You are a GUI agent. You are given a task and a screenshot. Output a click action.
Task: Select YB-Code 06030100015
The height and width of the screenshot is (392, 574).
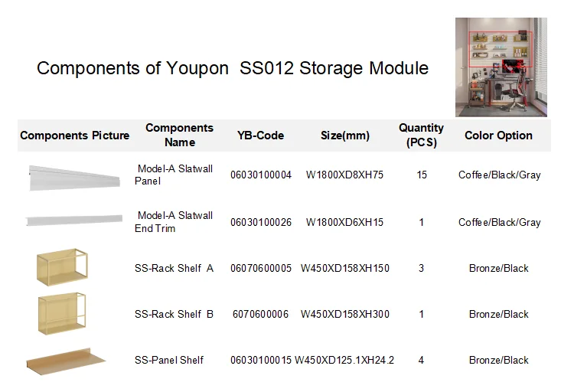click(261, 360)
